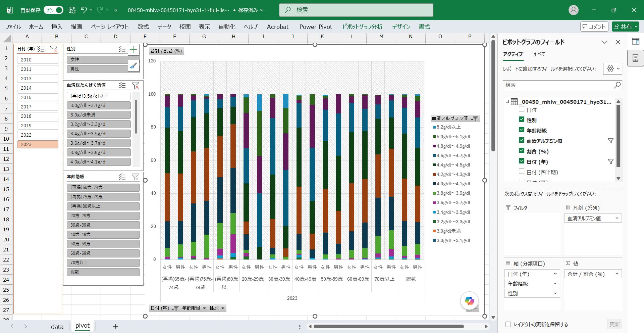
Task: Click filter icon beside 血清アルブミン値 field
Action: click(611, 141)
